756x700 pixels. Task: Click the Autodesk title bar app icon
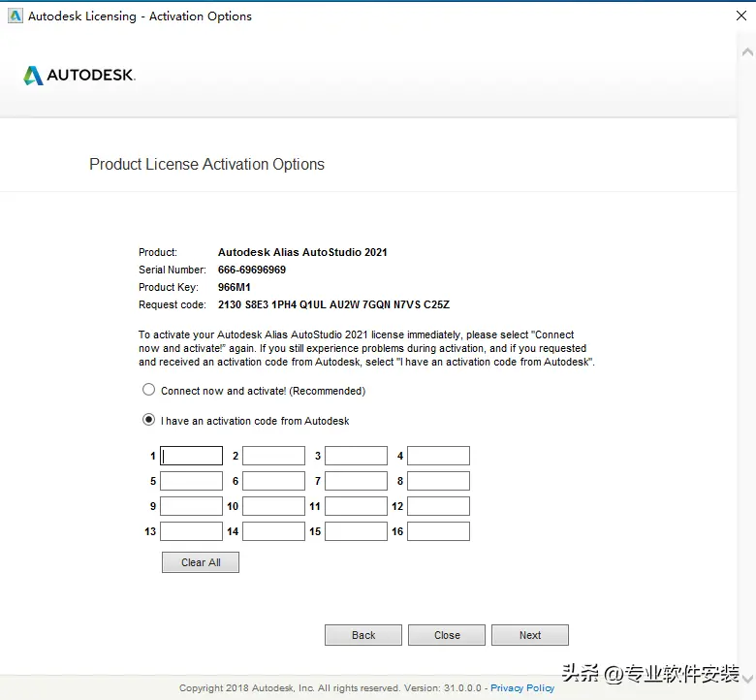point(16,16)
